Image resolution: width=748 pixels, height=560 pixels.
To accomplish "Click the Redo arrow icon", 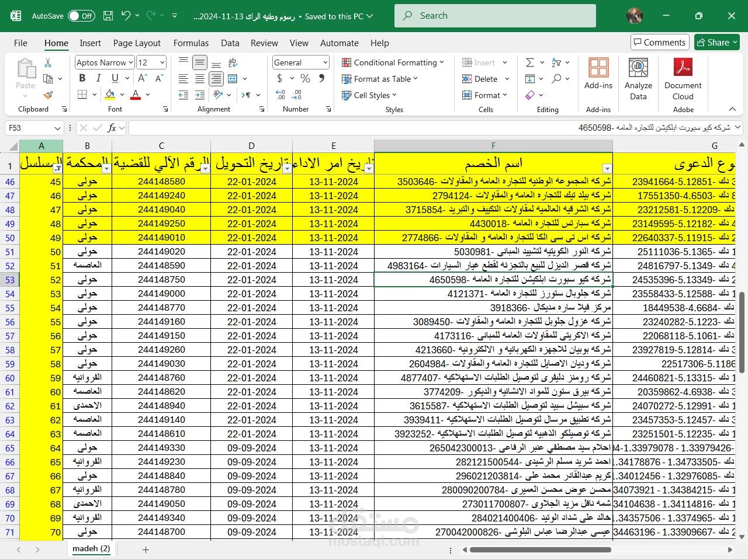I will point(151,16).
